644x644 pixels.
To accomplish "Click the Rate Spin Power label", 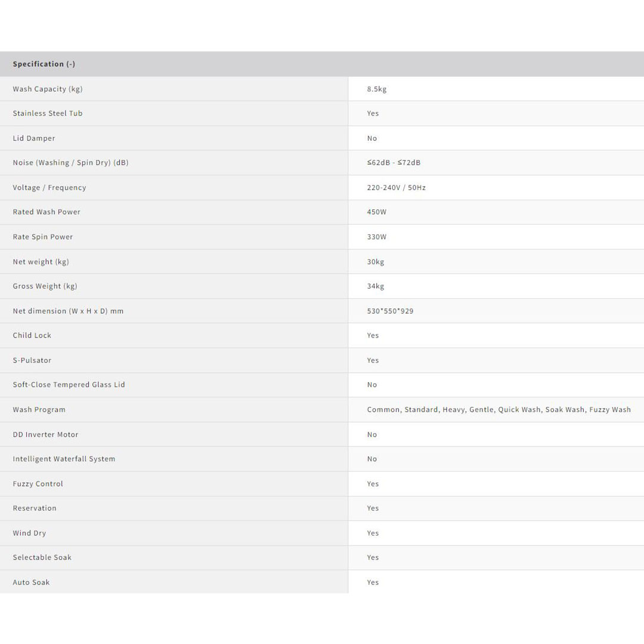I will [43, 237].
